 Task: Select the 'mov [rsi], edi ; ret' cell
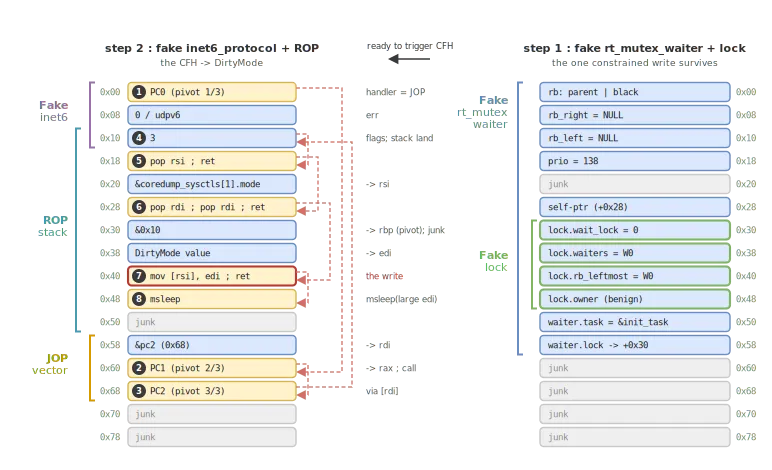pyautogui.click(x=212, y=276)
